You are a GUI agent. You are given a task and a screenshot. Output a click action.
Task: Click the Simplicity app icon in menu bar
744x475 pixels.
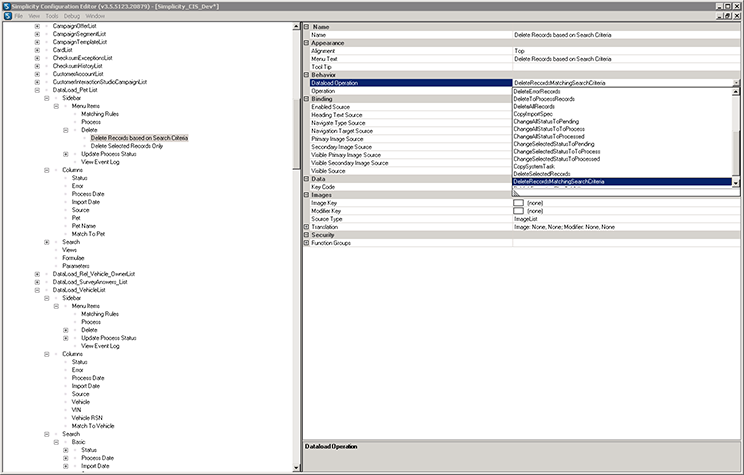(7, 16)
